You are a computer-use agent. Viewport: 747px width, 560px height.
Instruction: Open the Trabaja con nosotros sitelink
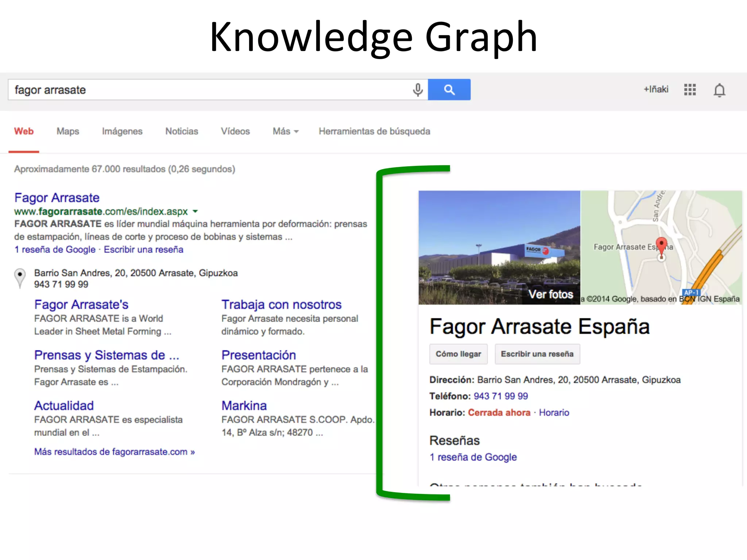point(281,304)
